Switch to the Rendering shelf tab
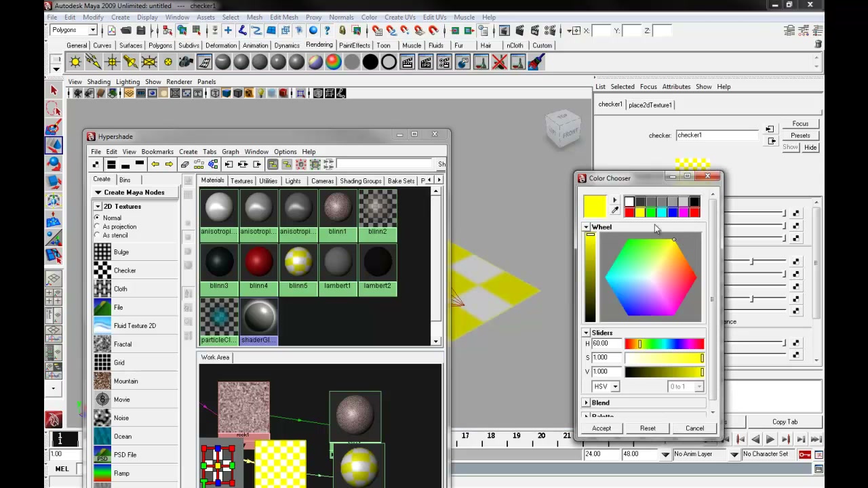The image size is (868, 488). point(319,45)
